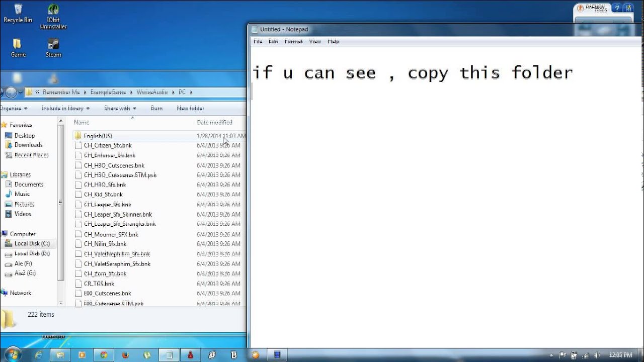Launch Firefox from the taskbar

(x=125, y=355)
